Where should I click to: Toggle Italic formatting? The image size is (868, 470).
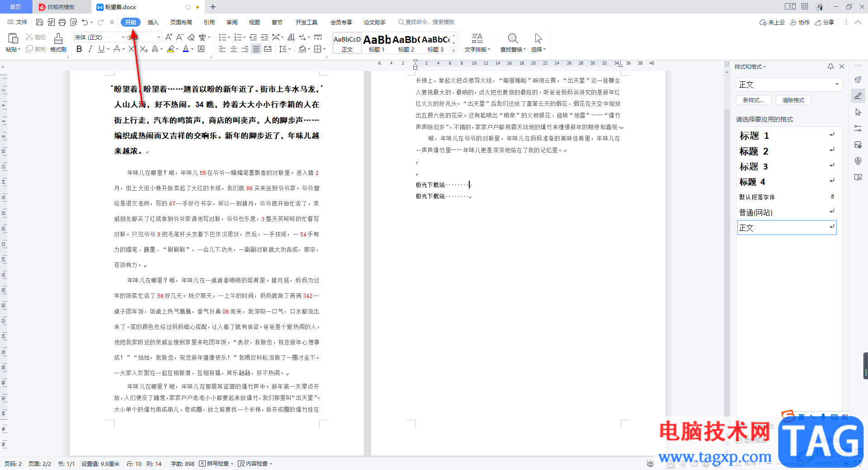pos(90,49)
